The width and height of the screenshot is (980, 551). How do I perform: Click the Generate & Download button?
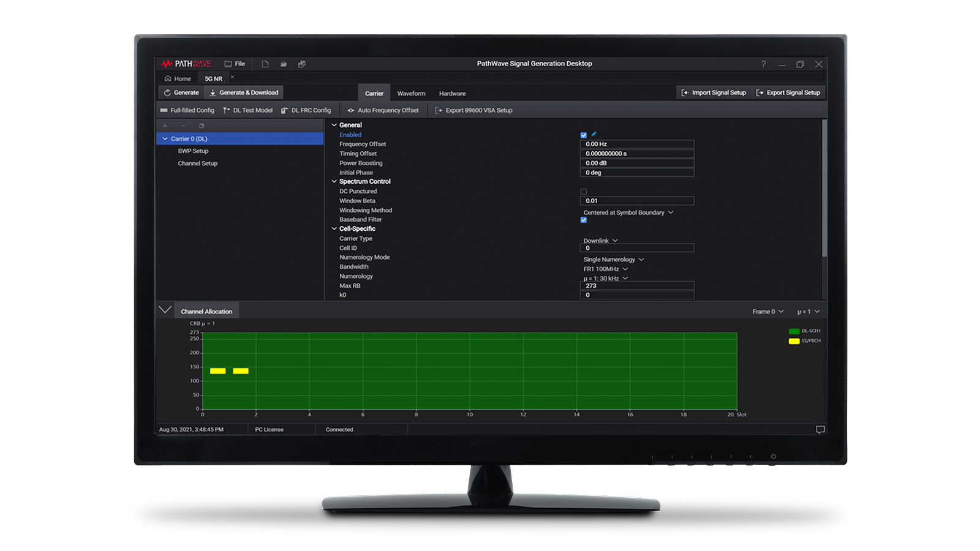click(243, 92)
